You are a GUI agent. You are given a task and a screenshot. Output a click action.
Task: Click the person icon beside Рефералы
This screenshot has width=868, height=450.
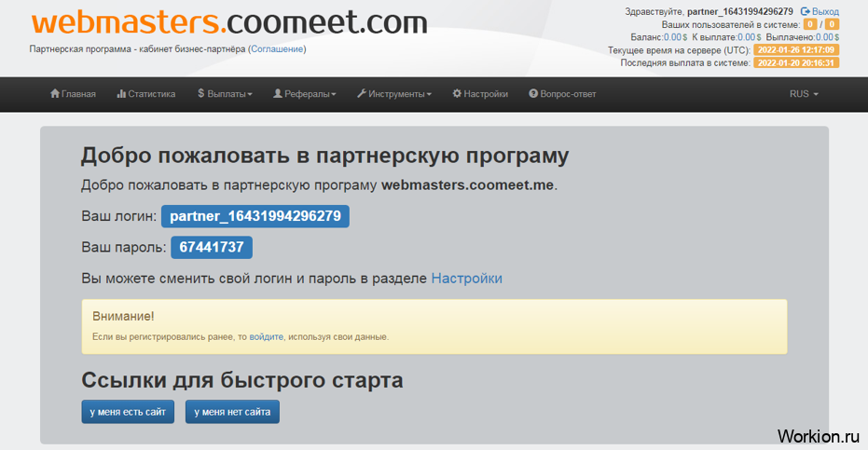tap(277, 93)
